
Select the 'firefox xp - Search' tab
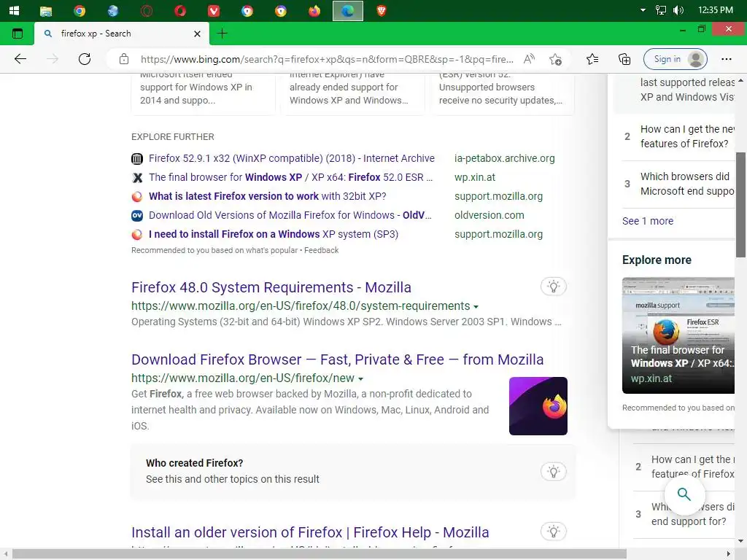pos(122,34)
